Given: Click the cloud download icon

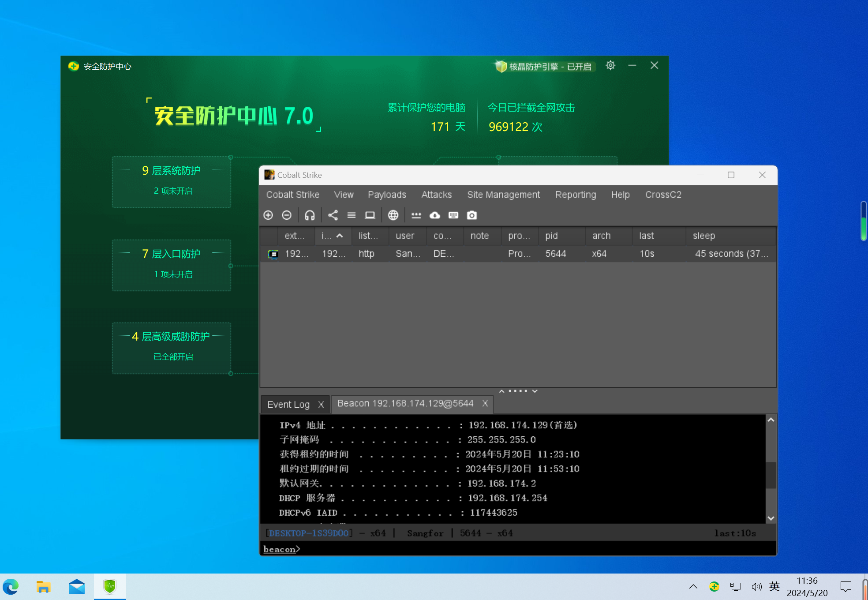Looking at the screenshot, I should 435,215.
